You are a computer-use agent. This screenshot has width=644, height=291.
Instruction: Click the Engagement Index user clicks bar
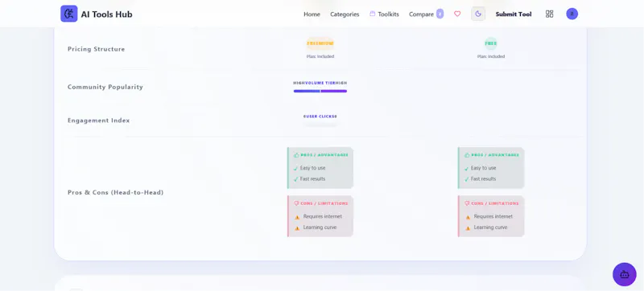[320, 125]
